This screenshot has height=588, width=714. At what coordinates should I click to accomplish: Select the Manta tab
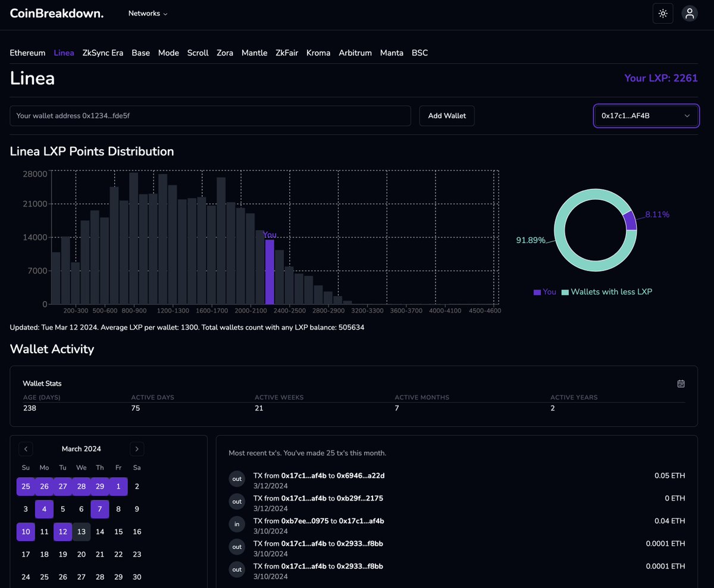pos(392,53)
